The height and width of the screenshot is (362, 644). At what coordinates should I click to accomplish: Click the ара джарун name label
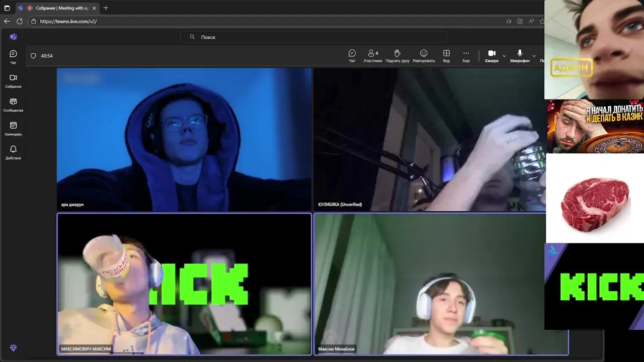(72, 205)
